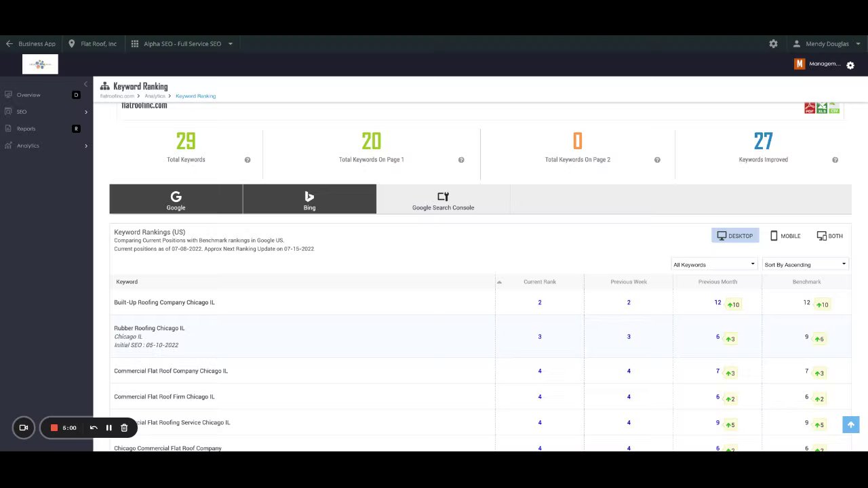The width and height of the screenshot is (868, 488).
Task: Show help for Keywords Improved
Action: click(x=835, y=160)
